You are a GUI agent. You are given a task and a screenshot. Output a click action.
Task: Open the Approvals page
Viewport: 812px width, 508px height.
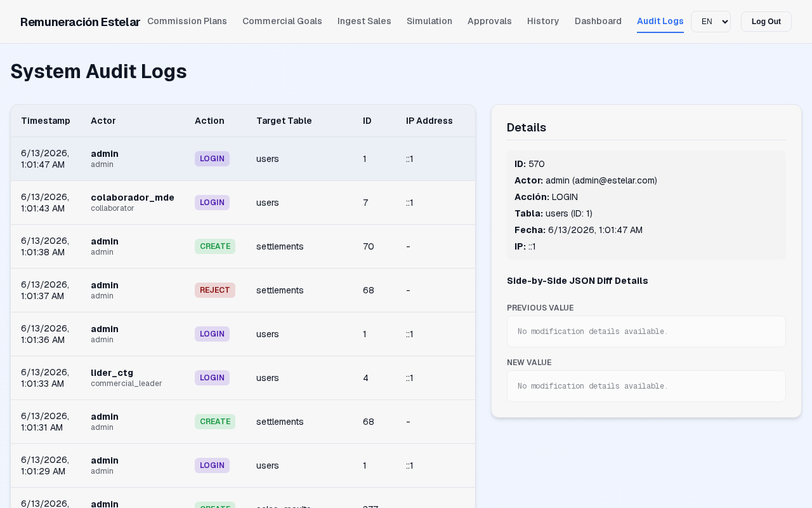(x=490, y=21)
